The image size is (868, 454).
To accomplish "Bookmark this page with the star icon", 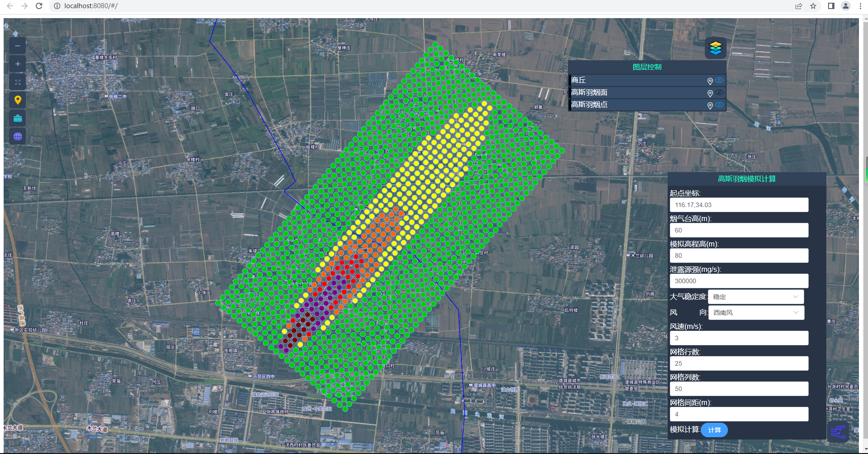I will pyautogui.click(x=813, y=6).
